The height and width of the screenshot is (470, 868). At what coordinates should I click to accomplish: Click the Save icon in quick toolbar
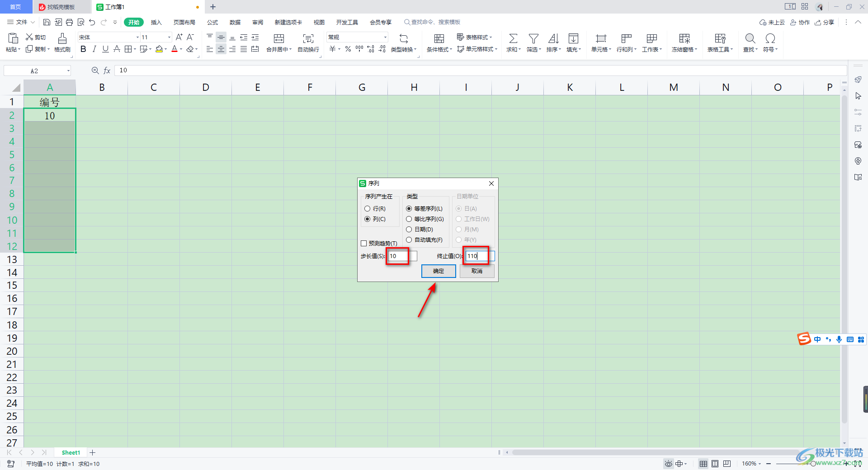pos(47,22)
